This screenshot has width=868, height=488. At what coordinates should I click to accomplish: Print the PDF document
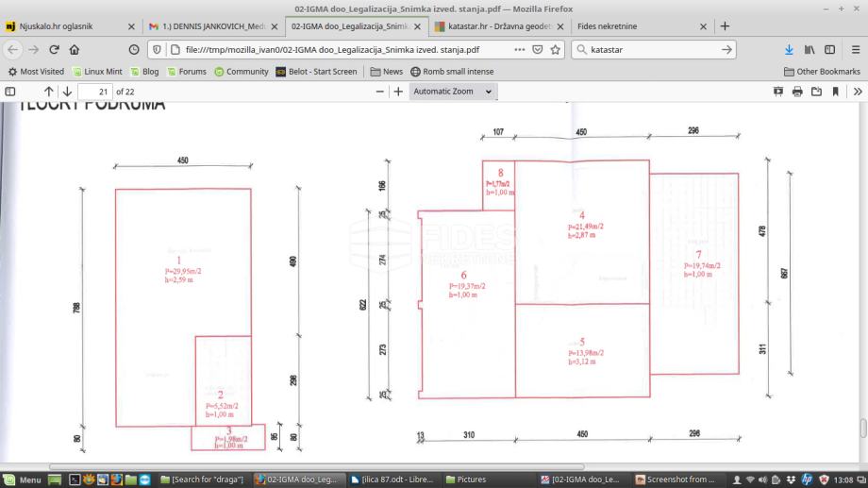797,92
